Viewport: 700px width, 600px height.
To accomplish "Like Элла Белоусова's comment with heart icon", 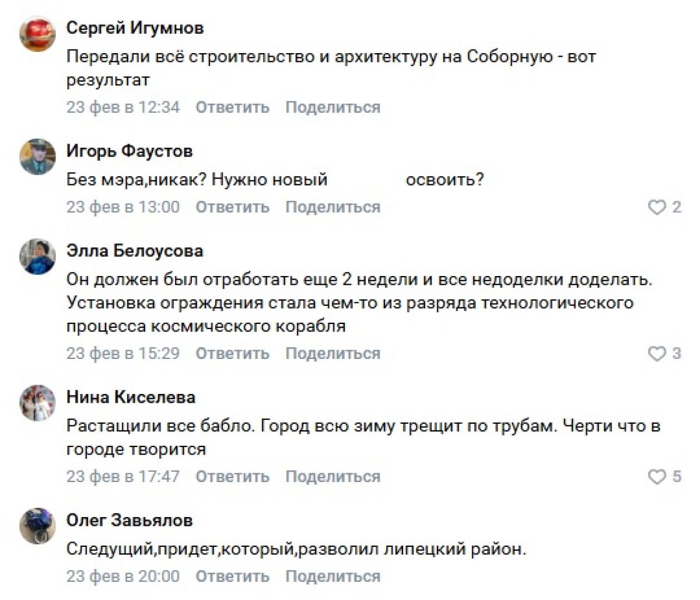I will [x=657, y=354].
